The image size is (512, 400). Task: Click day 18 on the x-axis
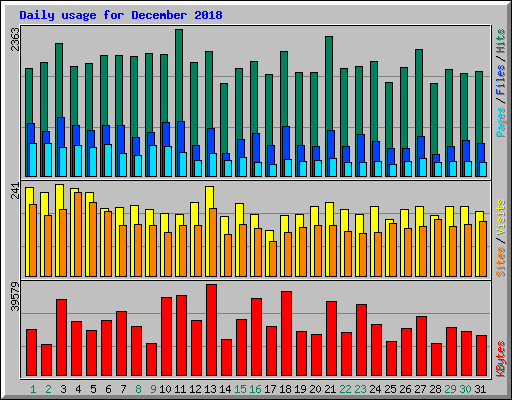point(285,389)
